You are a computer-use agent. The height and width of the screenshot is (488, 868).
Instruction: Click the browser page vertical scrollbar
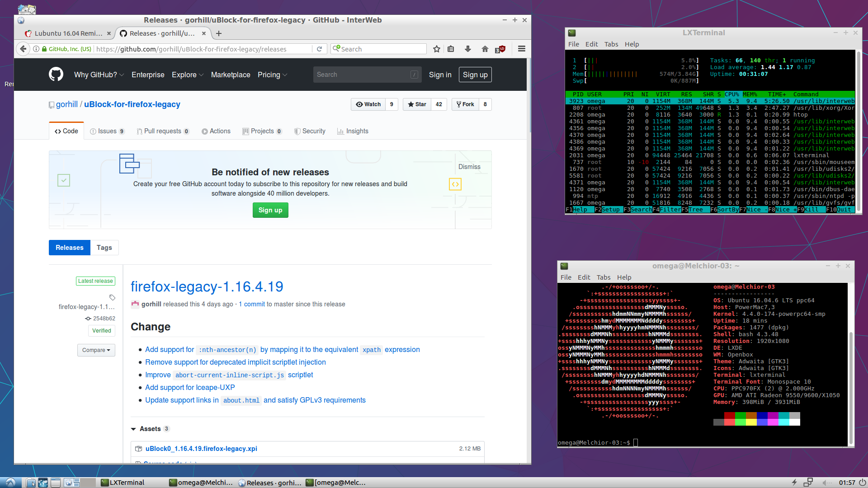[x=529, y=95]
